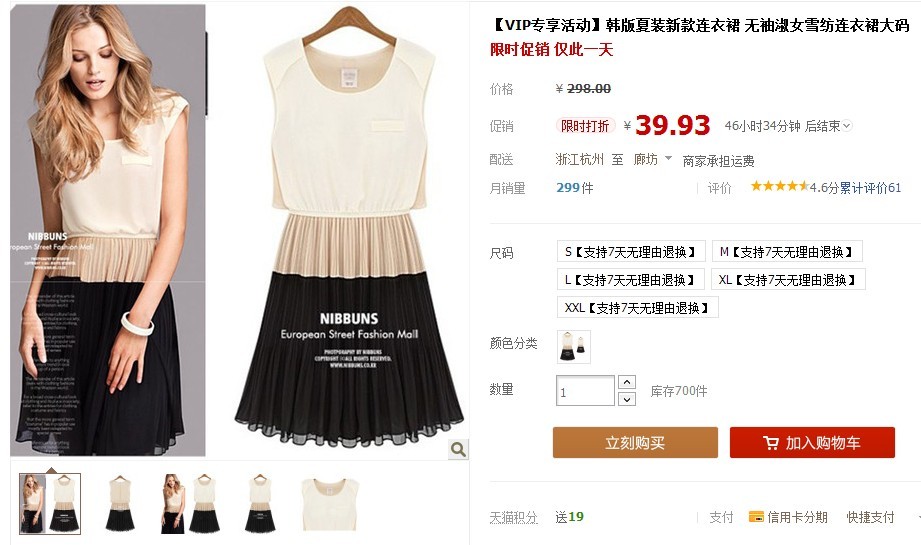Decrease quantity with the down arrow
This screenshot has height=545, width=921.
[x=627, y=399]
